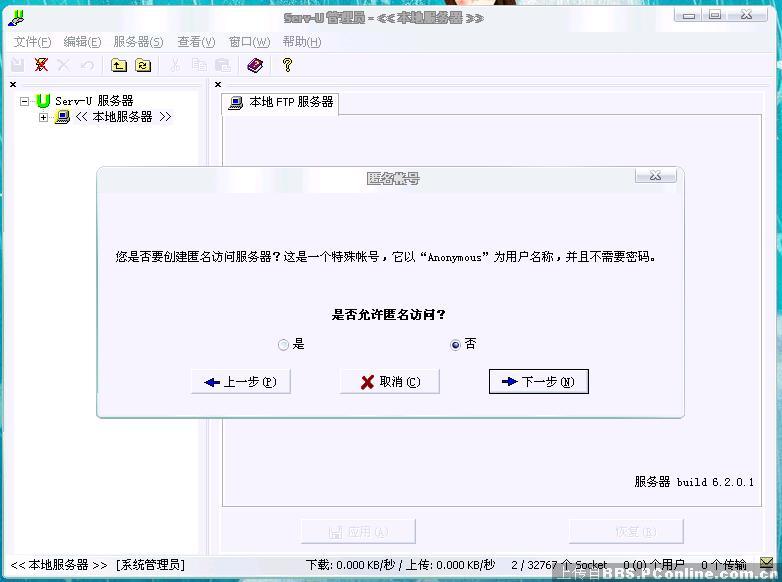
Task: Collapse the Serv-U 服务器 tree node
Action: 25,101
